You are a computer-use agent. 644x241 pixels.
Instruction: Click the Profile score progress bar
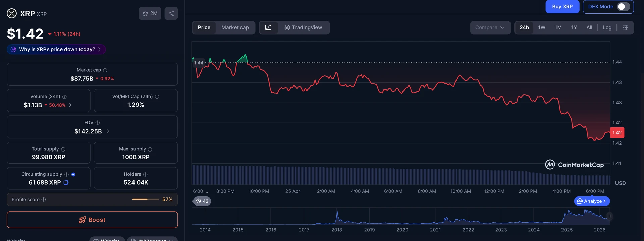pyautogui.click(x=146, y=199)
